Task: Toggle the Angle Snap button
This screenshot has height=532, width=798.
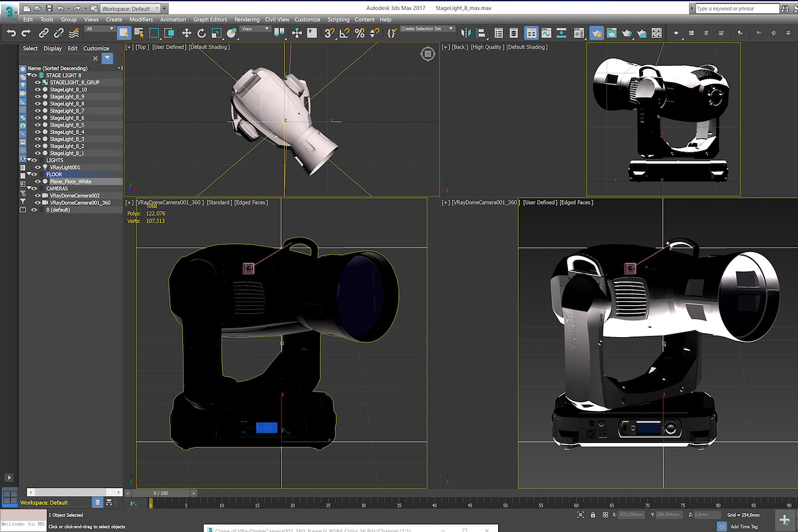Action: 344,33
